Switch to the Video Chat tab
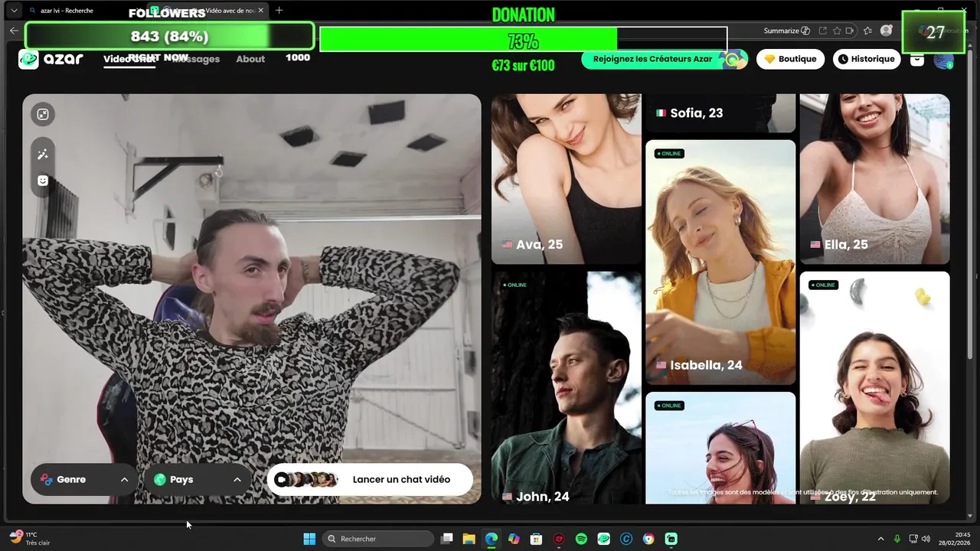The width and height of the screenshot is (980, 551). coord(129,59)
